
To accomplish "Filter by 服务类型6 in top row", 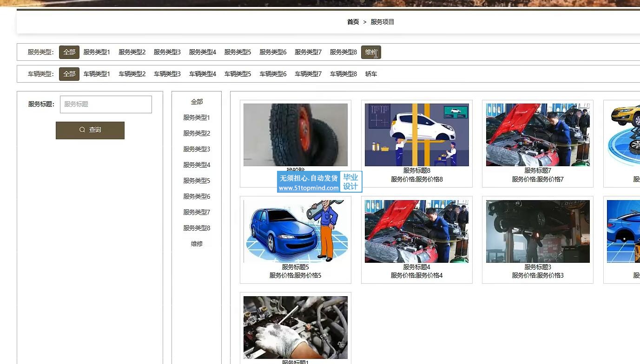I will coord(273,52).
